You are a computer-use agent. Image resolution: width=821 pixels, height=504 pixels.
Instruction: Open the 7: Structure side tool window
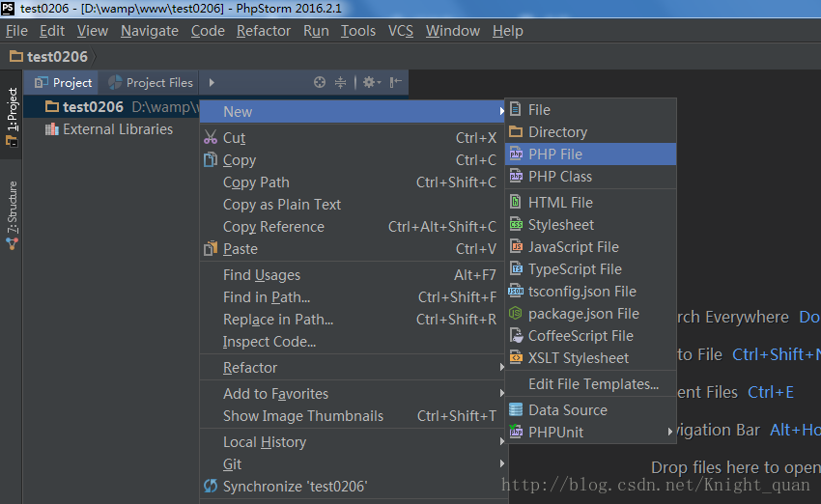(x=12, y=215)
